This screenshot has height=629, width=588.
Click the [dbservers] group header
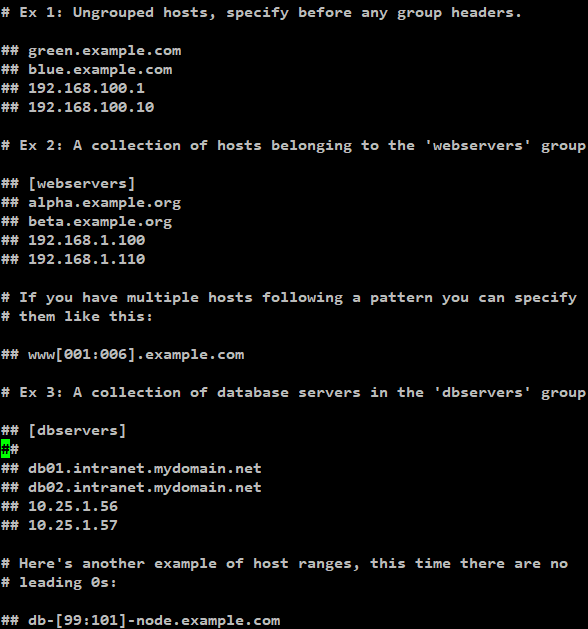click(x=77, y=430)
